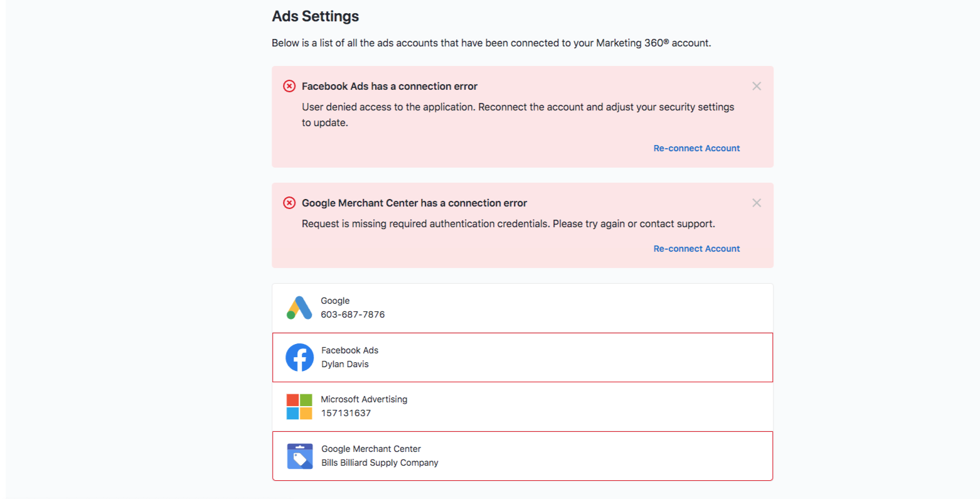Re-connect Account for Google Merchant Center
Viewport: 980px width, 499px height.
696,249
